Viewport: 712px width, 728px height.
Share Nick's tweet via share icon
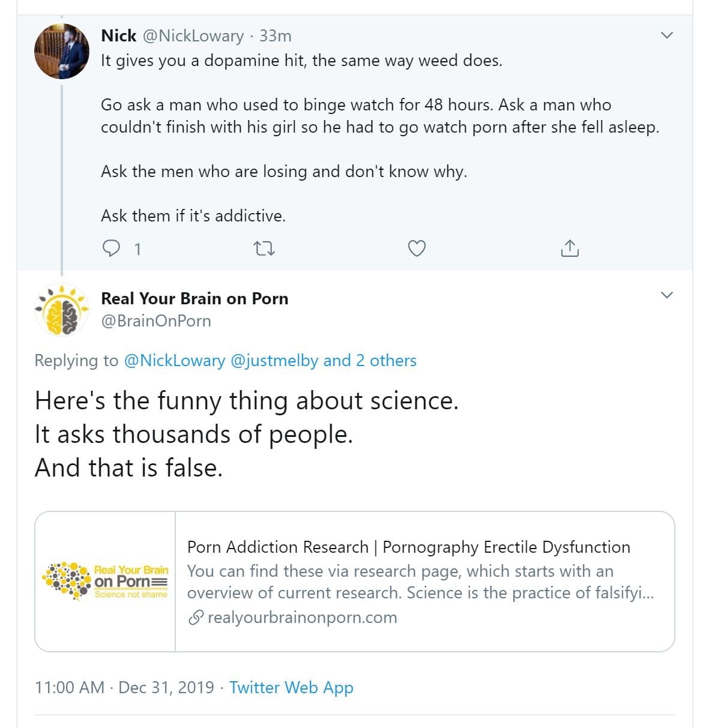pyautogui.click(x=569, y=248)
